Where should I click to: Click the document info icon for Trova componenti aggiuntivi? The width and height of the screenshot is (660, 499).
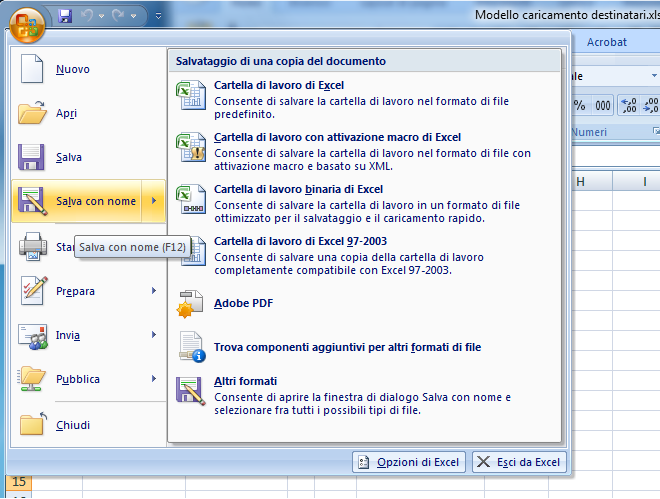[192, 347]
